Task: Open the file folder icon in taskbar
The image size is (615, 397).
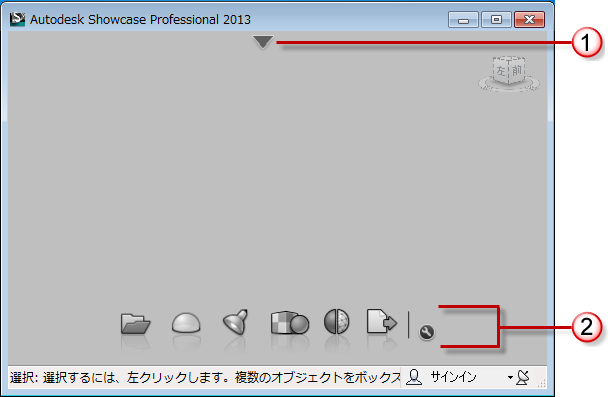Action: pos(135,323)
